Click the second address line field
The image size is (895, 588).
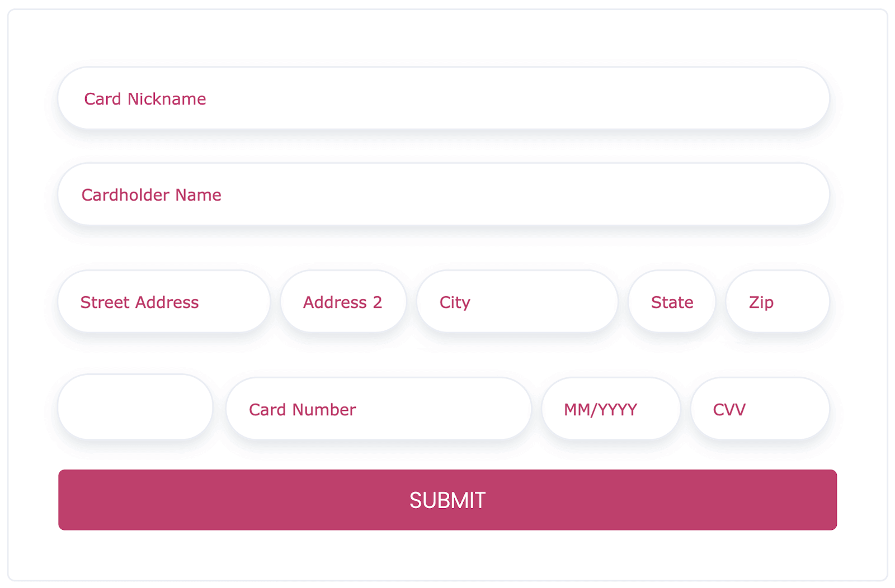click(x=343, y=302)
